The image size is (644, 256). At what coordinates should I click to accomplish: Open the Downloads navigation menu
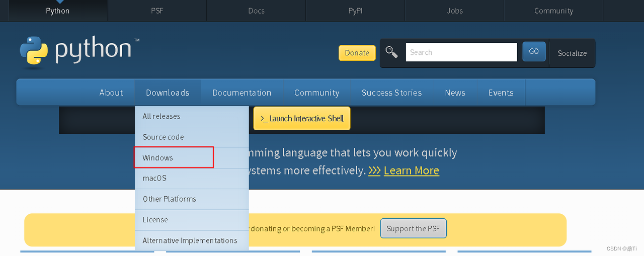pos(168,93)
